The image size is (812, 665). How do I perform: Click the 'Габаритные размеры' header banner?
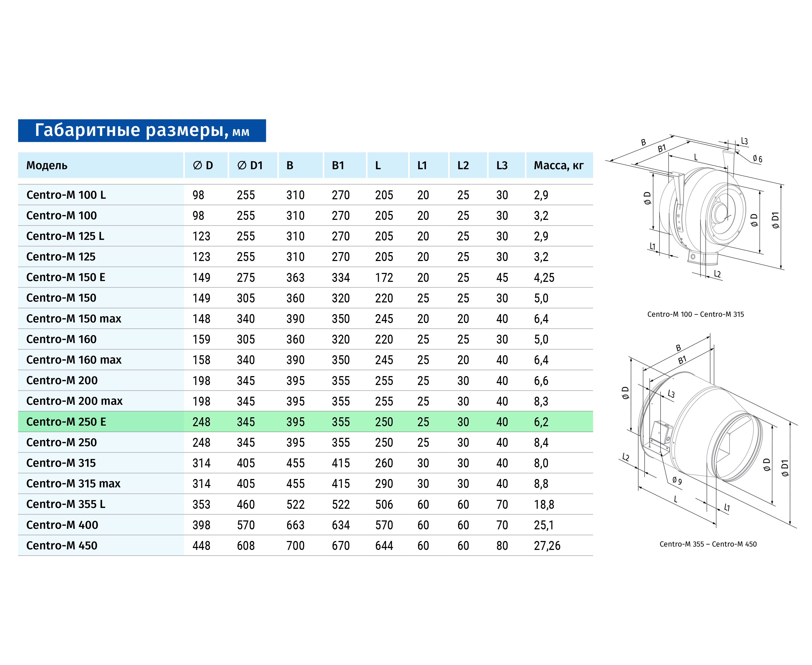point(142,131)
